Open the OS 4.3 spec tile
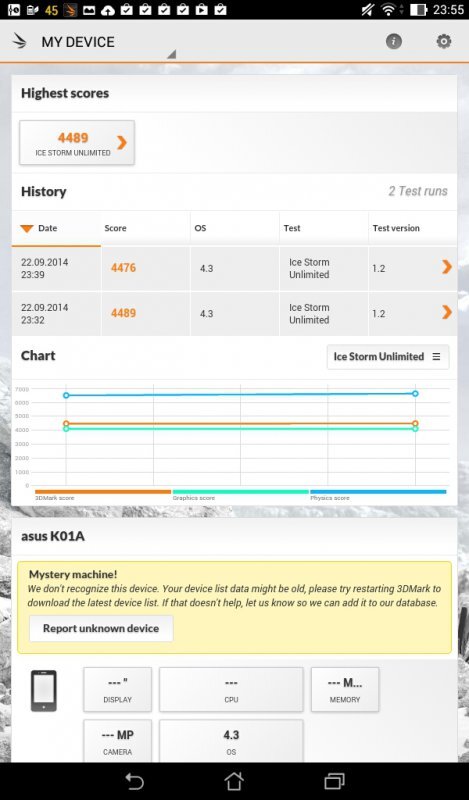 (231, 741)
